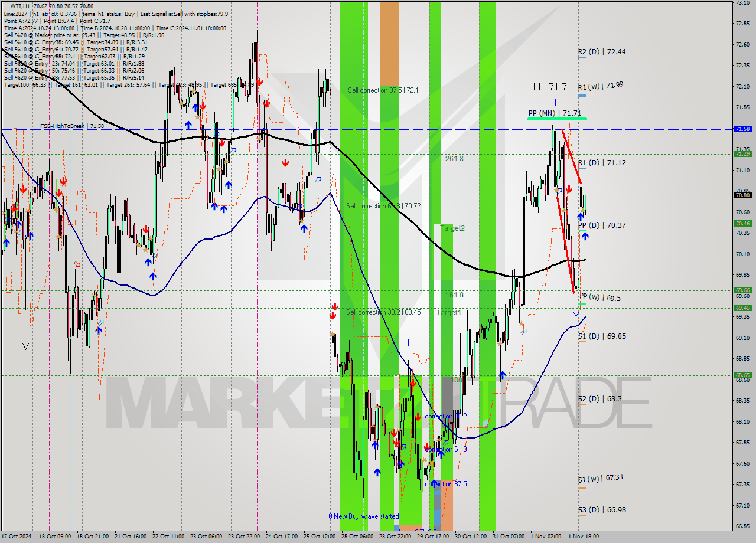Click the 72.35 price scale value
The height and width of the screenshot is (543, 756).
click(x=742, y=66)
